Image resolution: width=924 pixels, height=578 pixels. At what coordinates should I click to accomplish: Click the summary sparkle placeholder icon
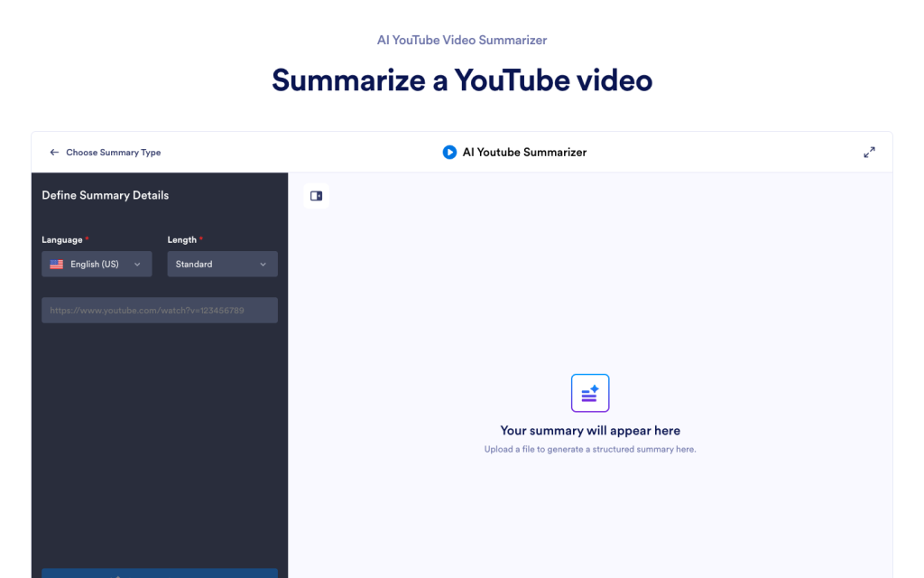[590, 393]
